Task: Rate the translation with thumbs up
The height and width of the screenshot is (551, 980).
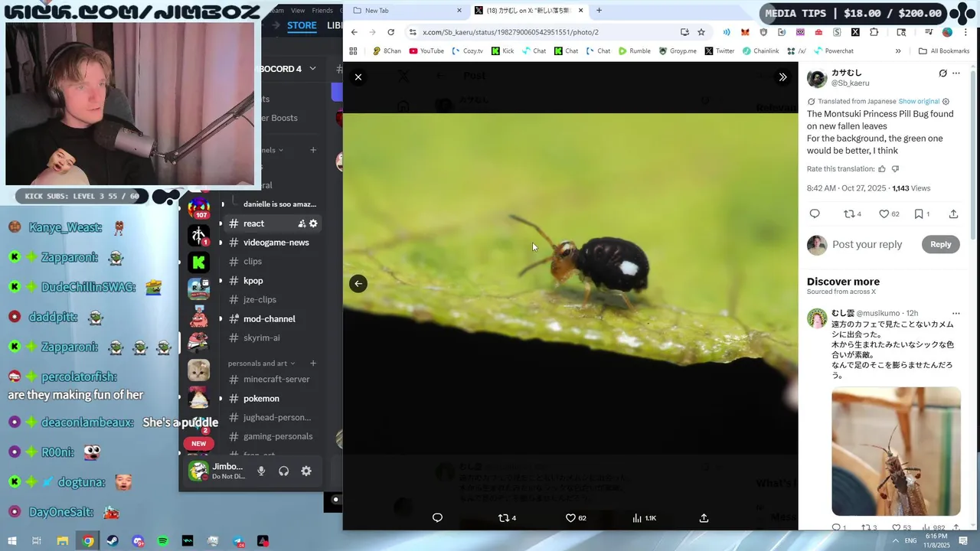Action: [x=882, y=168]
